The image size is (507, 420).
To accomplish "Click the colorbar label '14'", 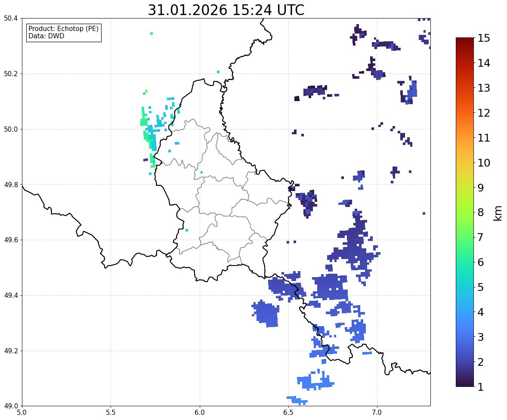I will [484, 63].
